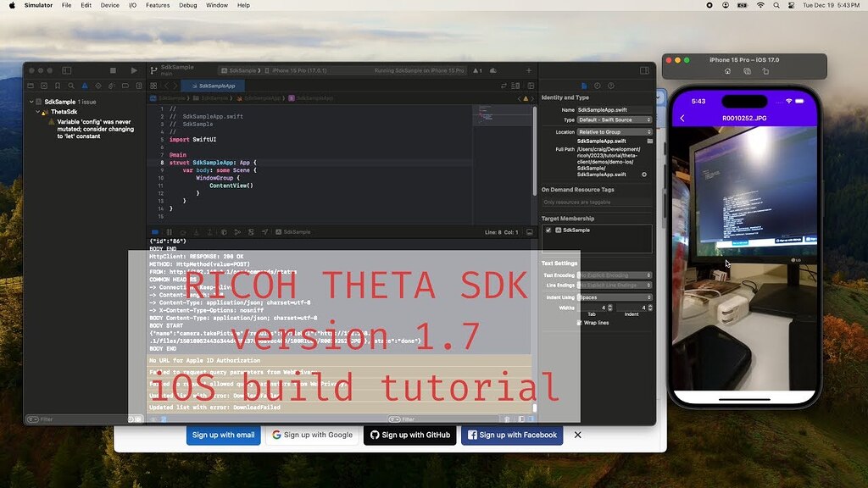
Task: Collapse the ThetaSdk issue group
Action: coord(37,112)
